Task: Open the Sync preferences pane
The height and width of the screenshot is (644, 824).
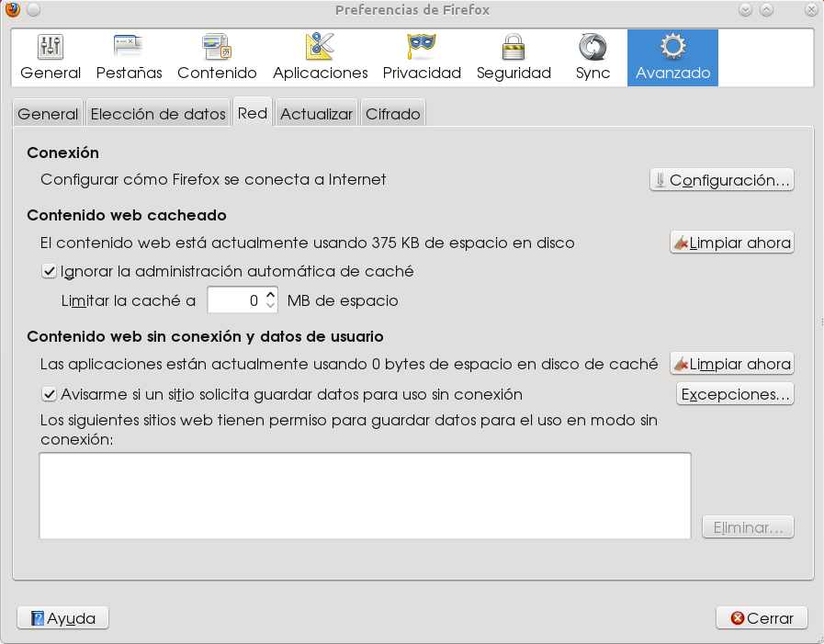Action: (593, 58)
